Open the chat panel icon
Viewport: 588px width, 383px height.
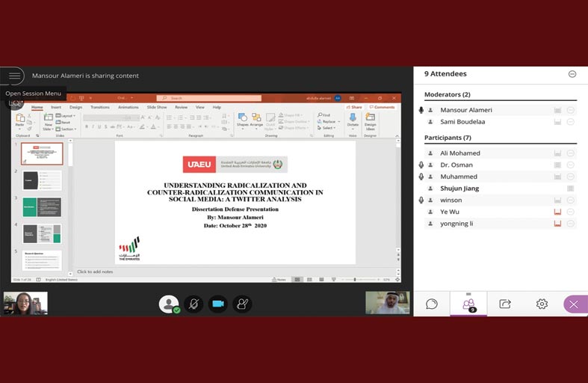pyautogui.click(x=431, y=304)
